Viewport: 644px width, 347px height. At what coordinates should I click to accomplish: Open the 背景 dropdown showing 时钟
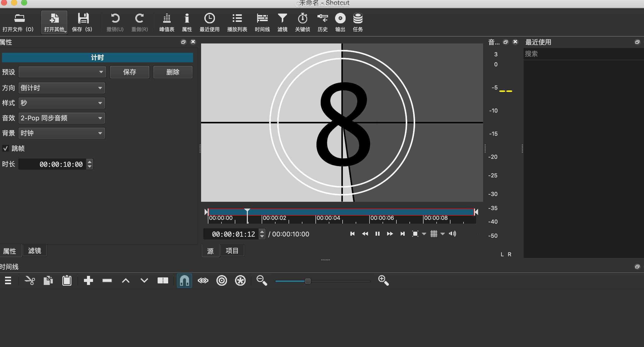pyautogui.click(x=62, y=133)
